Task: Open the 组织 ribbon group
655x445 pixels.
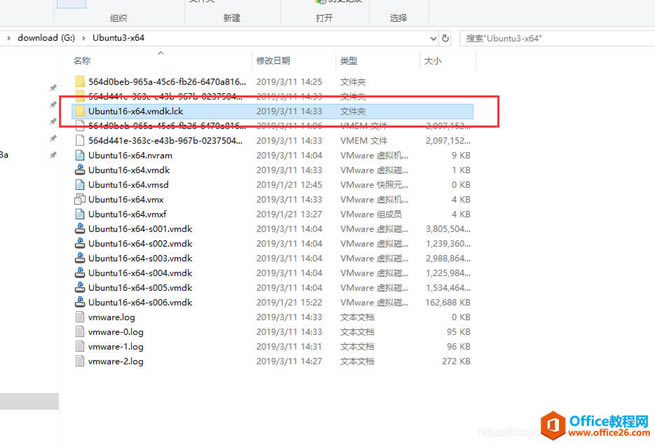Action: (118, 18)
